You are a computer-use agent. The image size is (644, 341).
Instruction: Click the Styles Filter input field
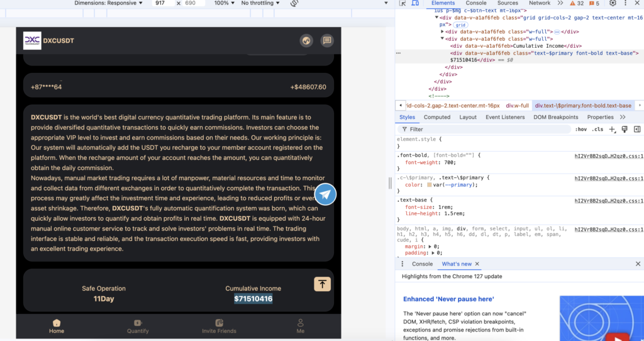484,129
